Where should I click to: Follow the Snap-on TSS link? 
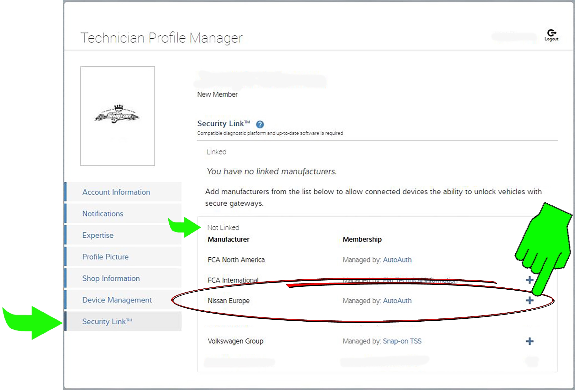(402, 341)
